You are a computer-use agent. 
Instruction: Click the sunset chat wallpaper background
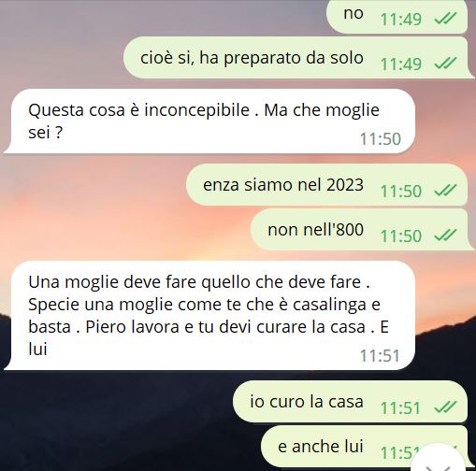[x=94, y=218]
